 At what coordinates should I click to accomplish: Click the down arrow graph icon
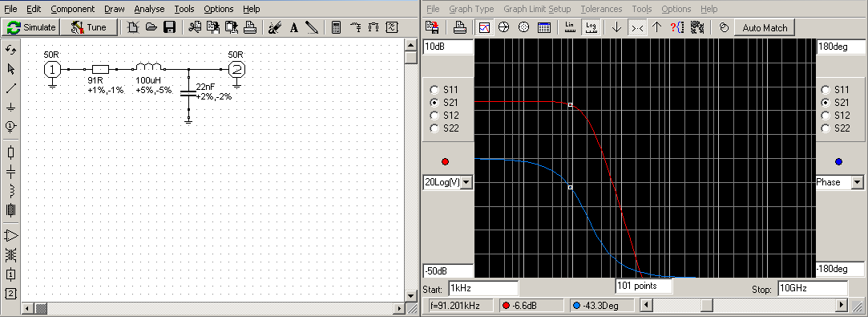[x=616, y=27]
